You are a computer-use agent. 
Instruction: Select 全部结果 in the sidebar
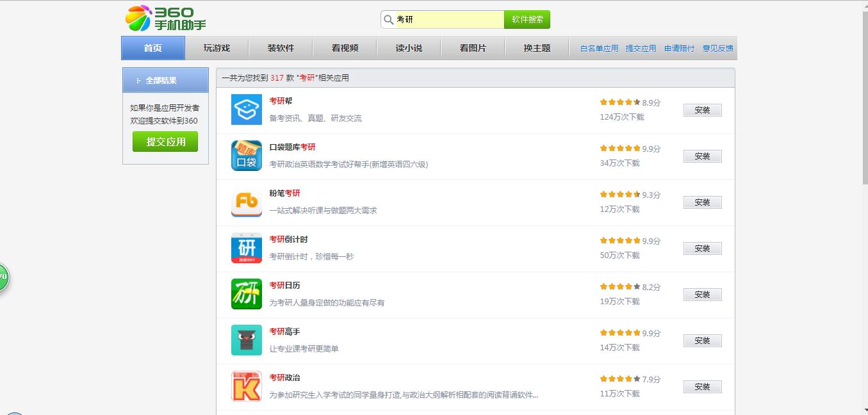(x=165, y=80)
